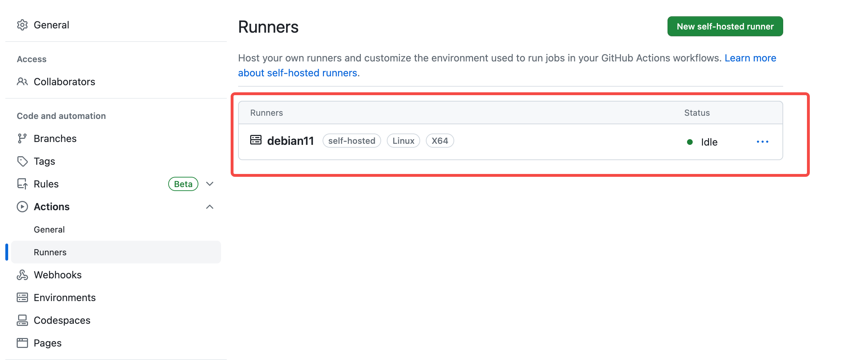The width and height of the screenshot is (868, 360).
Task: Click the New self-hosted runner button
Action: coord(725,26)
